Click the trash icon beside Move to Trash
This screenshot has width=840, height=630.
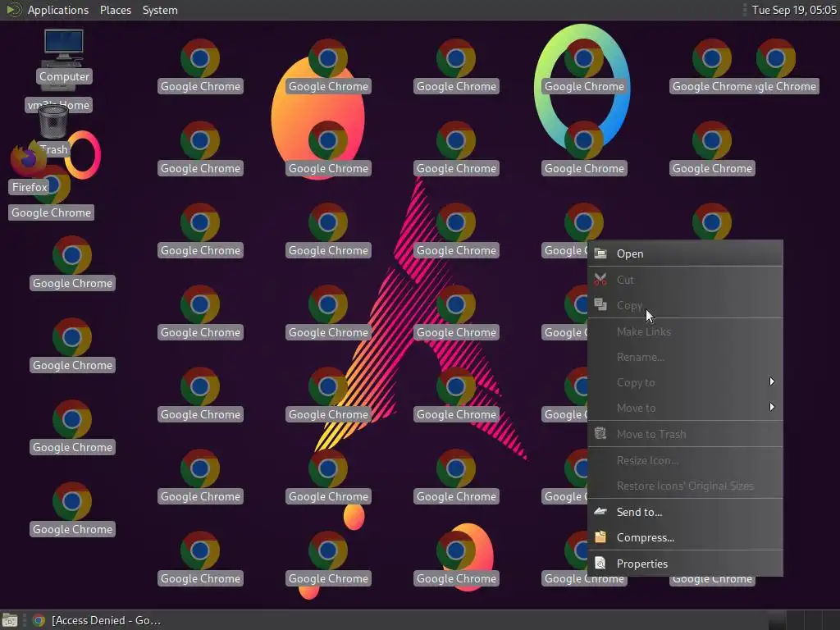click(600, 433)
